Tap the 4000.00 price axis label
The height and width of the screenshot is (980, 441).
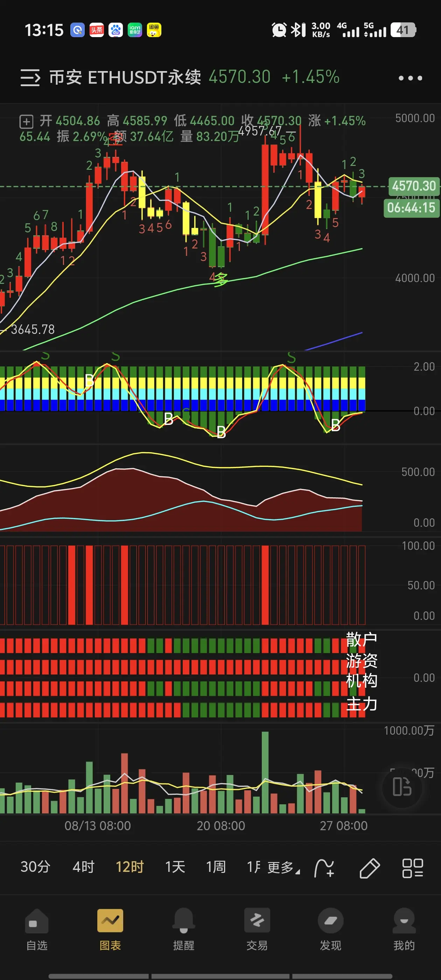(415, 278)
